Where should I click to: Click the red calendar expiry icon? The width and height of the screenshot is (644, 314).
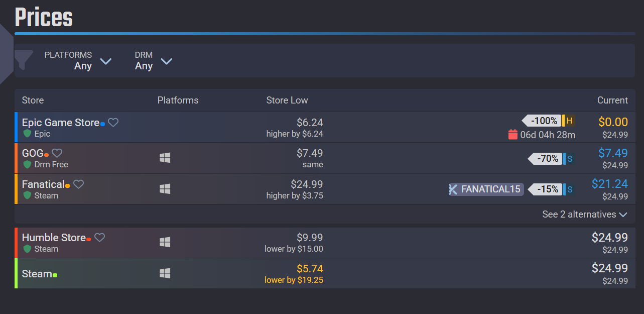(x=512, y=135)
